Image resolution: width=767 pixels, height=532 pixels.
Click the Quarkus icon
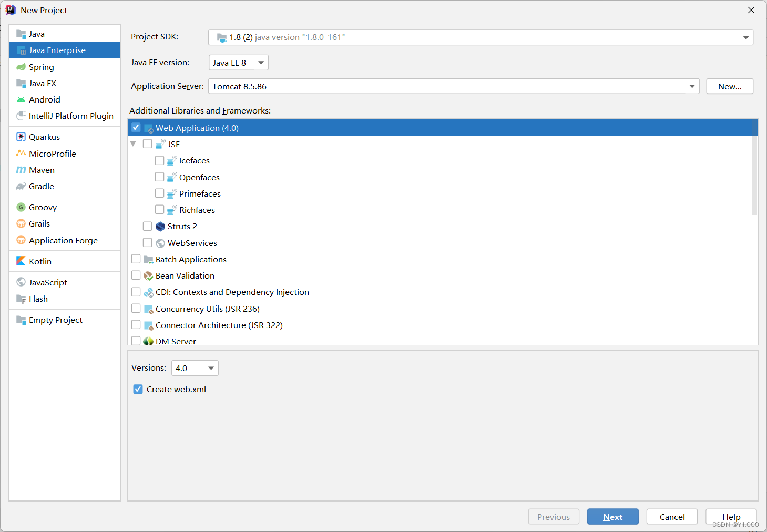coord(21,137)
